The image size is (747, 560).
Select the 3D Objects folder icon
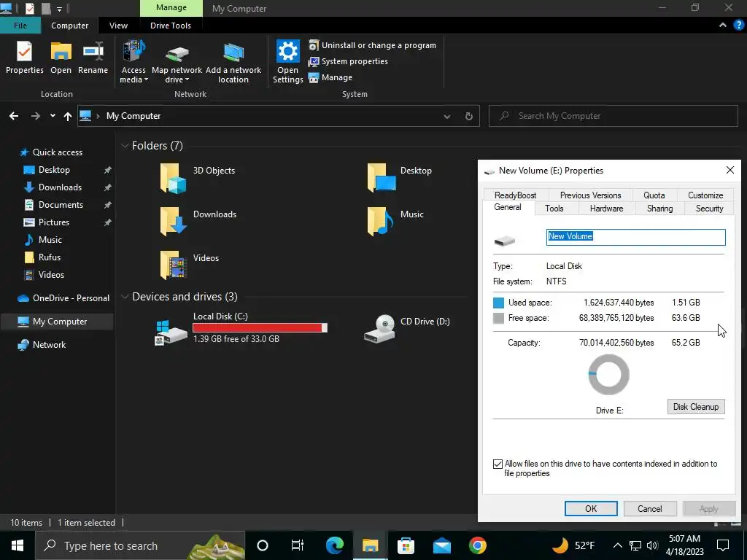[172, 178]
